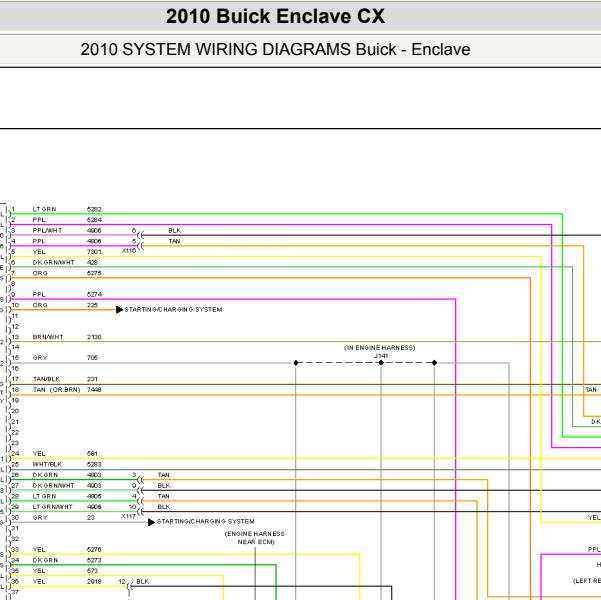Select the GRY label at pin 15
Viewport: 601px width, 600px height.
click(x=40, y=358)
